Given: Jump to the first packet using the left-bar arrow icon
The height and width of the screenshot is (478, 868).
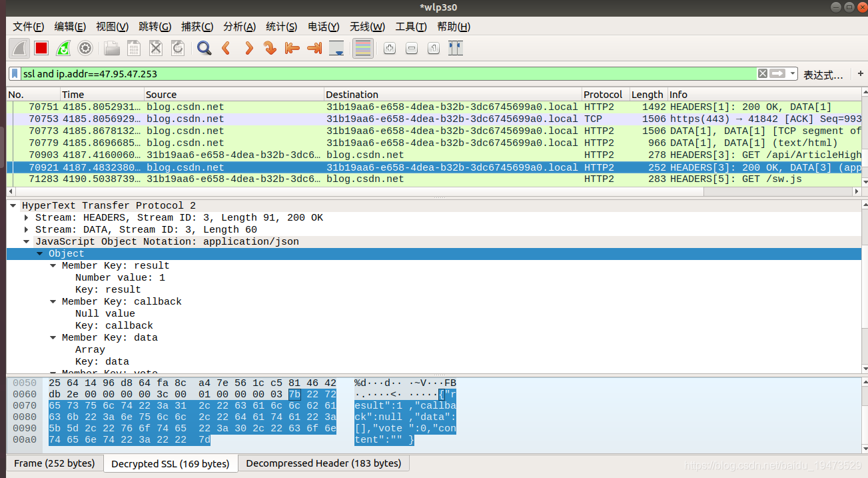Looking at the screenshot, I should (292, 47).
